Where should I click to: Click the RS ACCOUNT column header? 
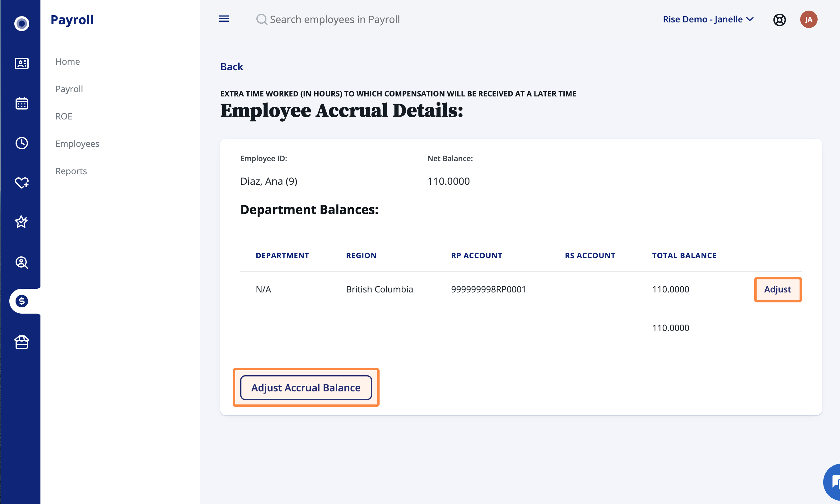(x=590, y=255)
